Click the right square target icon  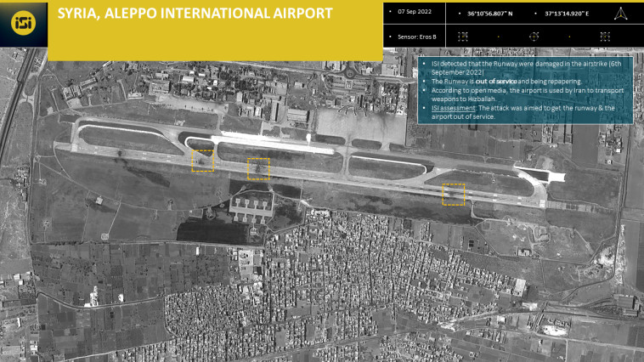(605, 37)
